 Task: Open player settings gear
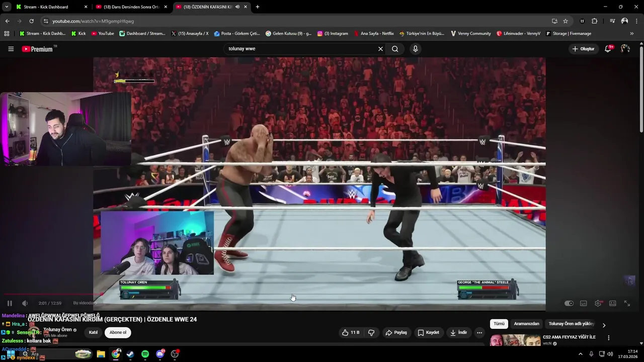click(x=598, y=303)
